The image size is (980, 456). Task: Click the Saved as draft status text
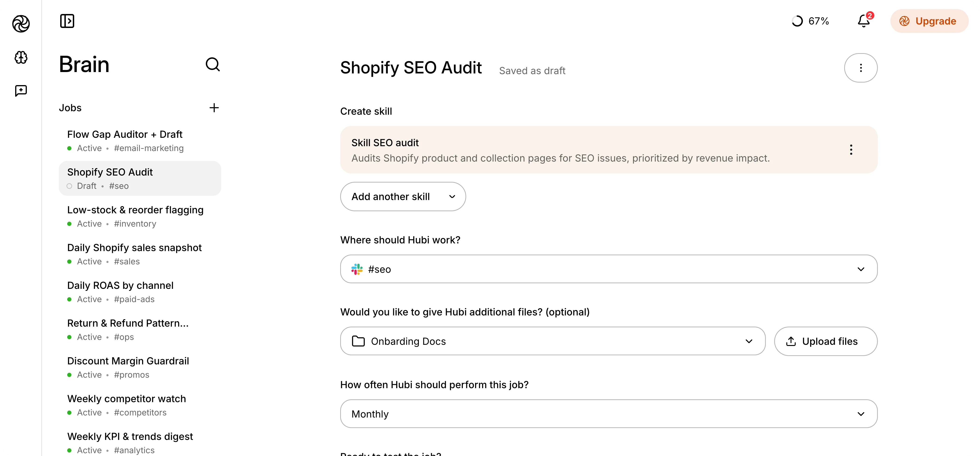pos(532,71)
